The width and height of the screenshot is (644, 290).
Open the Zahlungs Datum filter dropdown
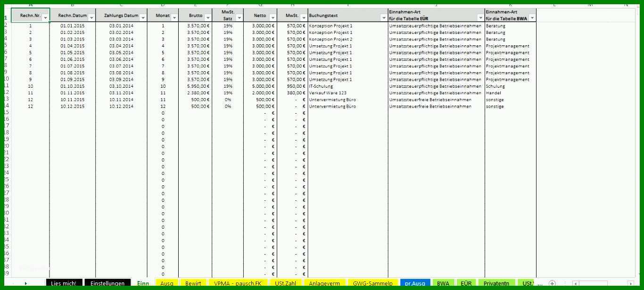click(143, 18)
